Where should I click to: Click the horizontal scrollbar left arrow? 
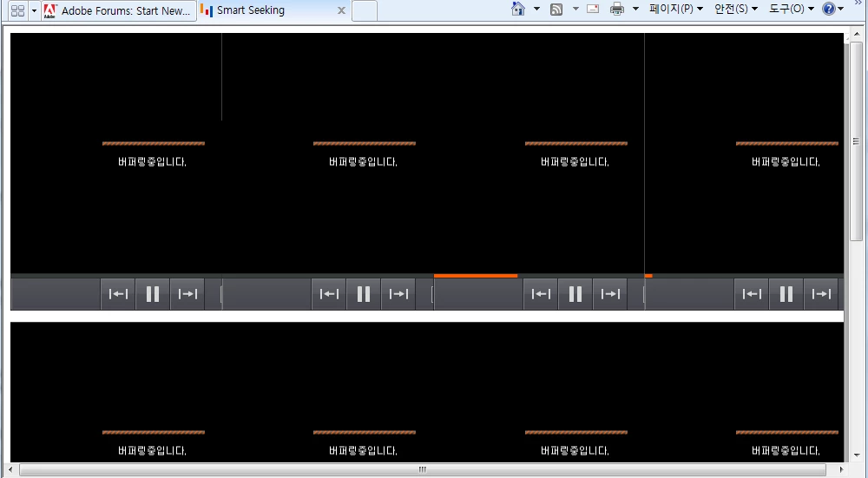tap(10, 469)
